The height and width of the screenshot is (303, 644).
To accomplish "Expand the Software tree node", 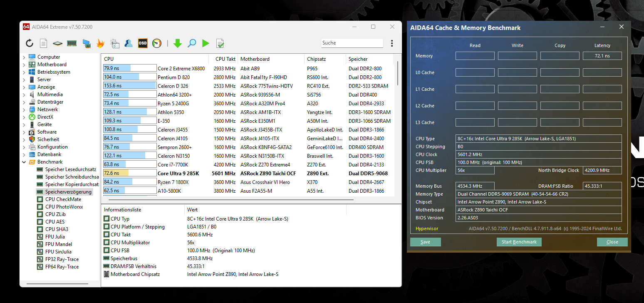I will (24, 132).
